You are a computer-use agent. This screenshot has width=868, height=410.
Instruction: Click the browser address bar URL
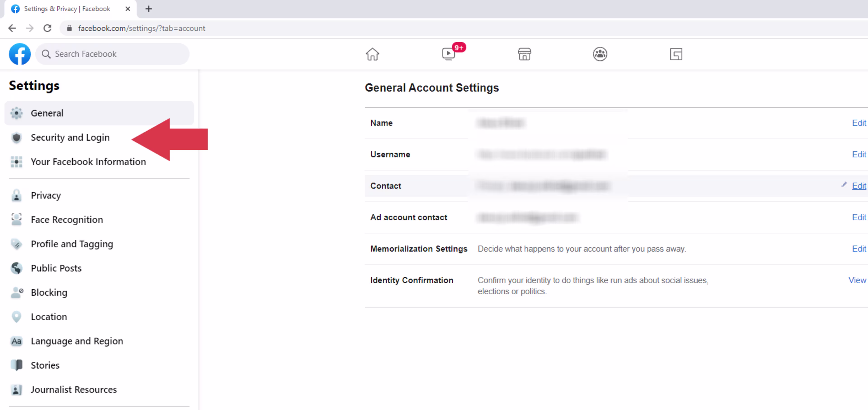(x=142, y=28)
